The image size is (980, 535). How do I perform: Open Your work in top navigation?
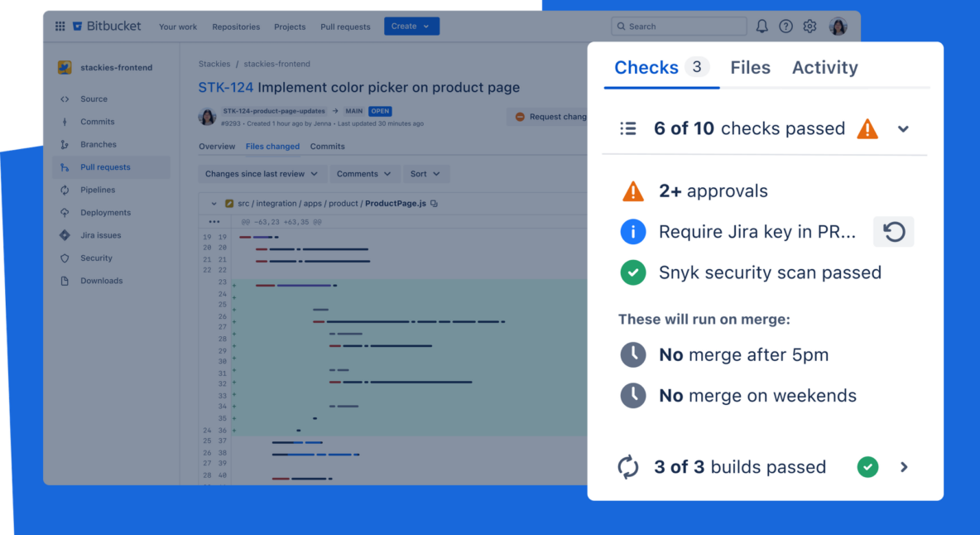pos(177,27)
